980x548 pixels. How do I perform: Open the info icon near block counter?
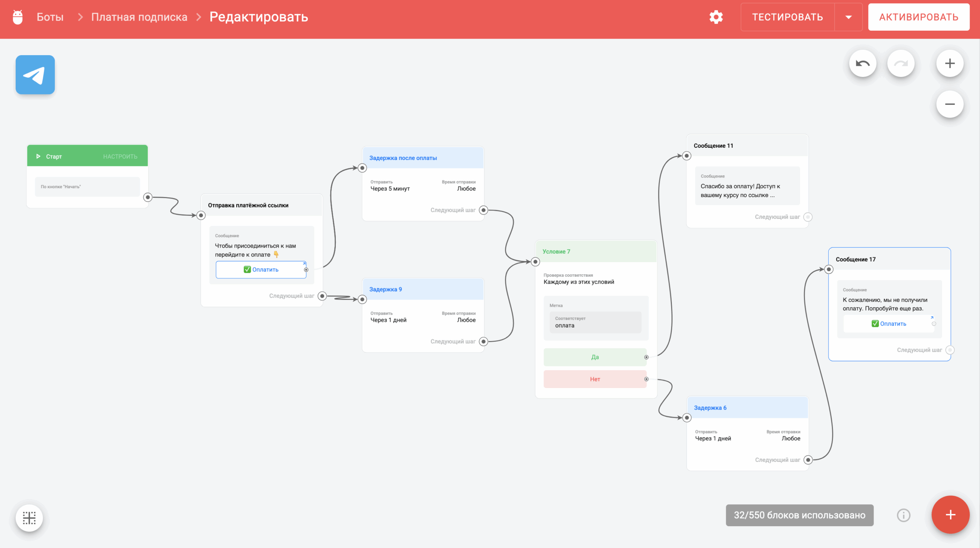[903, 515]
